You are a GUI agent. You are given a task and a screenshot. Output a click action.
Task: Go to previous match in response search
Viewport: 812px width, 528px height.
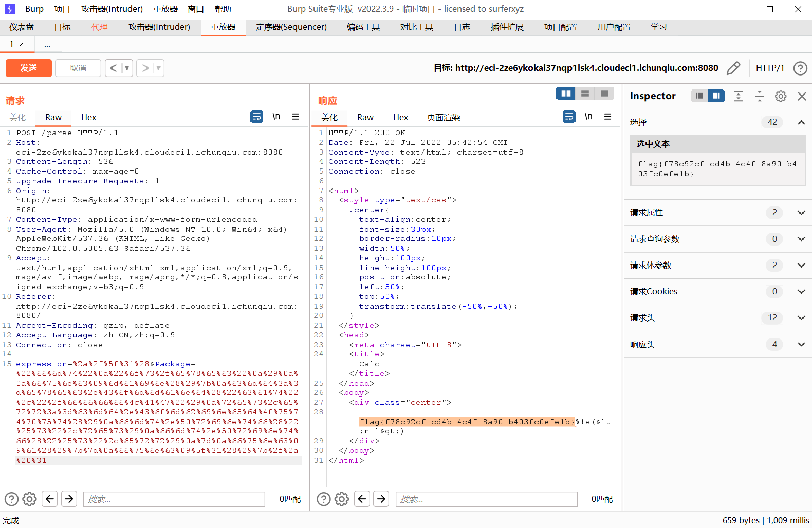click(x=362, y=499)
